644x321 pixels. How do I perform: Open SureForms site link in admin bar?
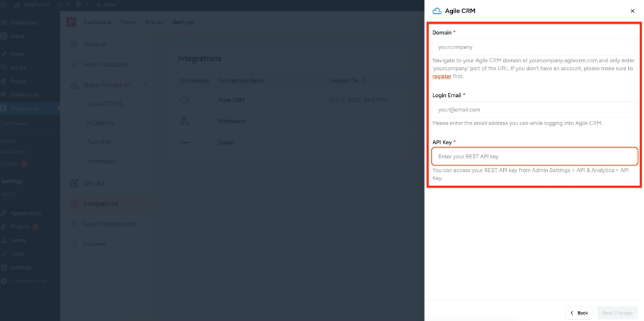[x=31, y=4]
